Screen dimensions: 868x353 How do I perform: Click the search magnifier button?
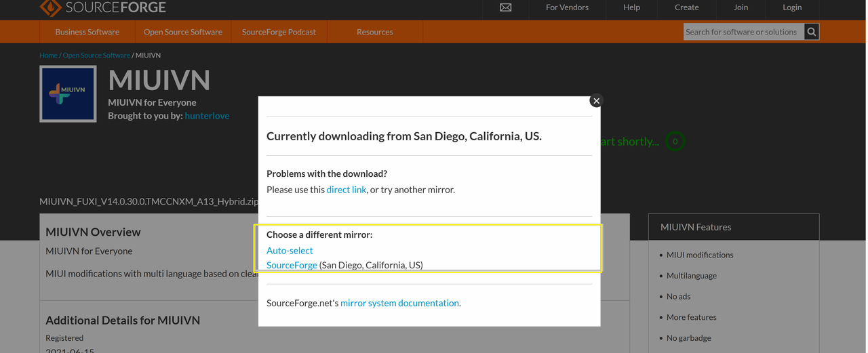[812, 32]
